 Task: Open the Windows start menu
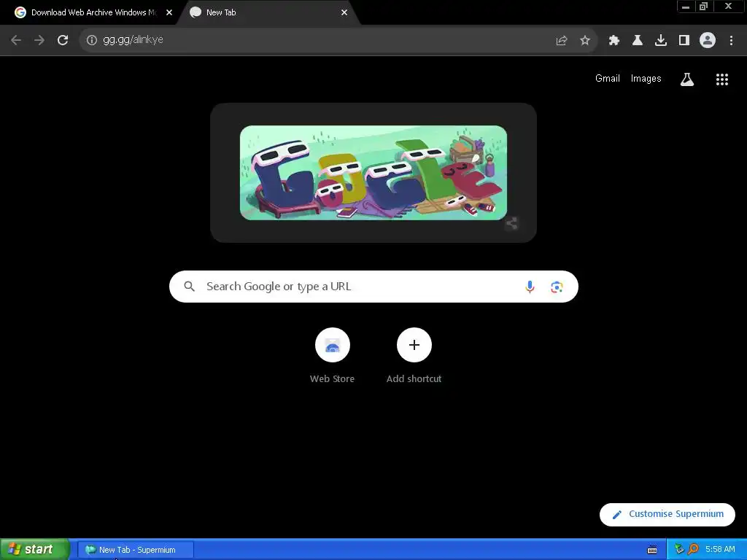click(34, 550)
